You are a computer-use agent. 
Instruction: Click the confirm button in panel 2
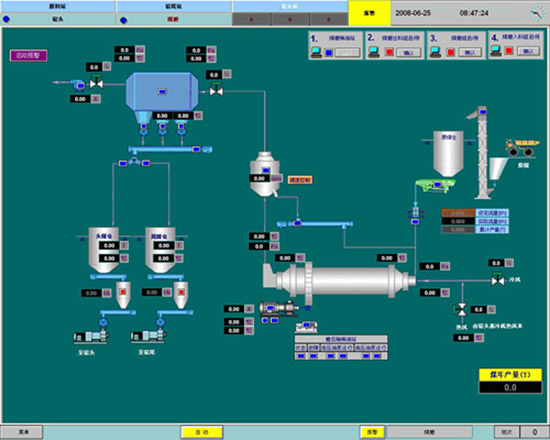click(409, 53)
